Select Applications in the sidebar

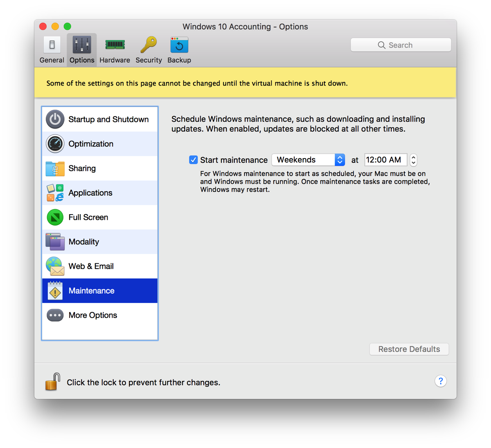click(x=90, y=193)
